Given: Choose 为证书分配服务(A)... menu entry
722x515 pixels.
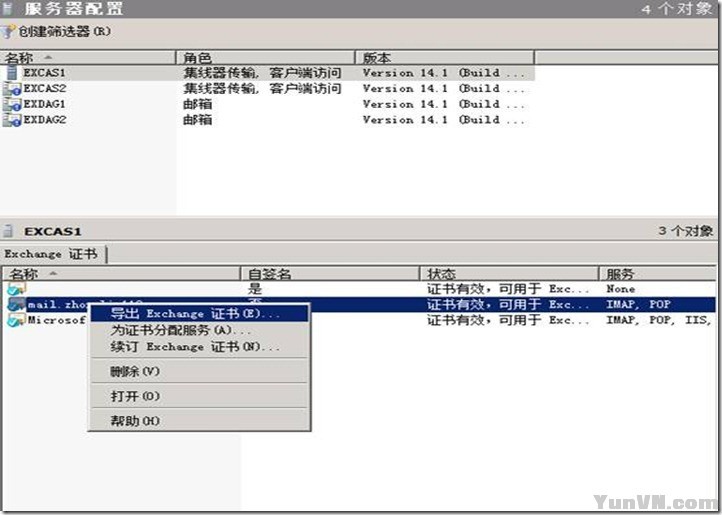Looking at the screenshot, I should pyautogui.click(x=199, y=330).
